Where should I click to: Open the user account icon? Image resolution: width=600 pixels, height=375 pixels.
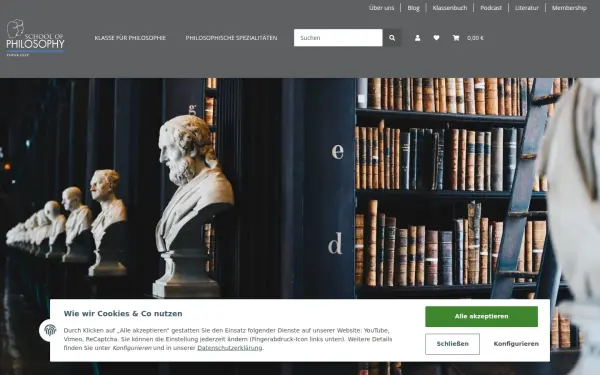click(417, 38)
